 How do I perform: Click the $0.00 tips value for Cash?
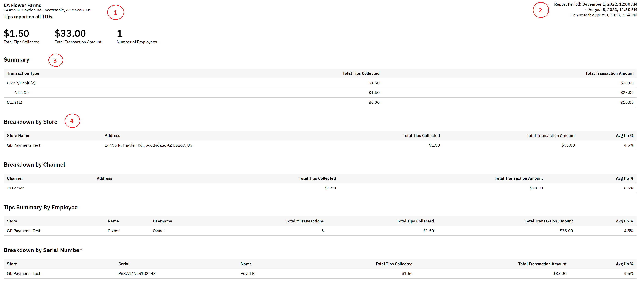pos(374,102)
